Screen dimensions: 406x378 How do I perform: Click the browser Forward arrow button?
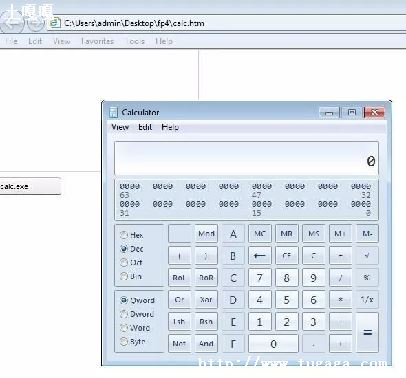(36, 22)
